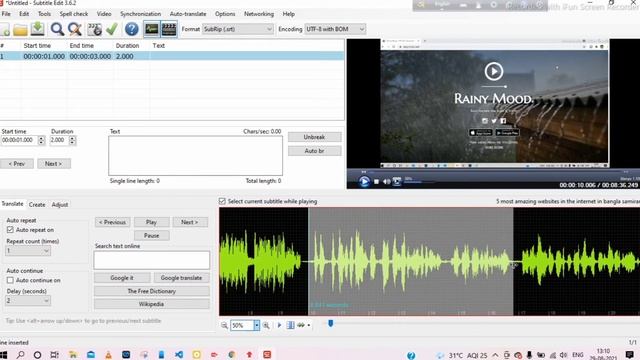Click the Search text online field

[151, 260]
